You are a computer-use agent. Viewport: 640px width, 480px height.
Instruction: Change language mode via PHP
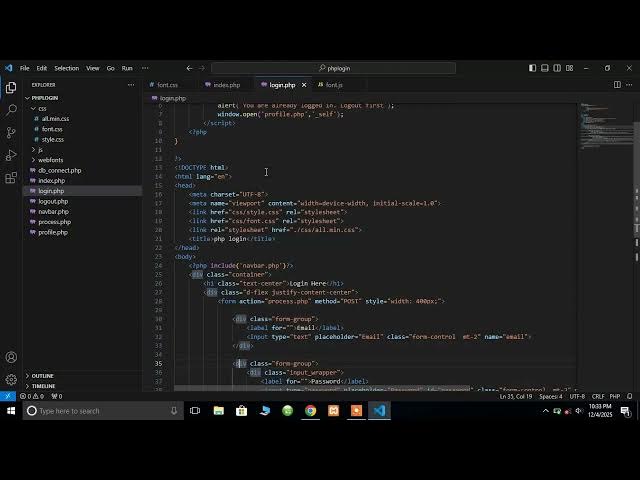(615, 396)
